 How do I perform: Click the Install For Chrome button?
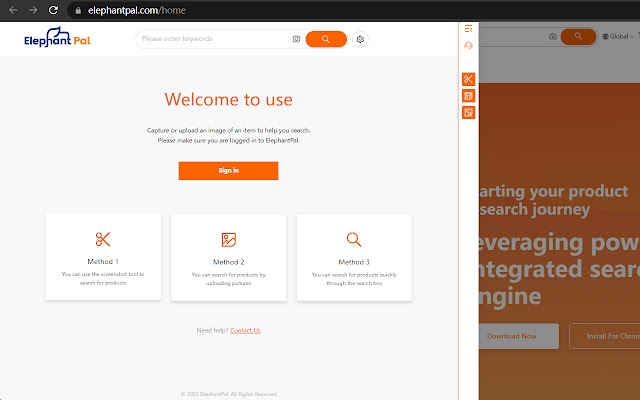click(604, 336)
